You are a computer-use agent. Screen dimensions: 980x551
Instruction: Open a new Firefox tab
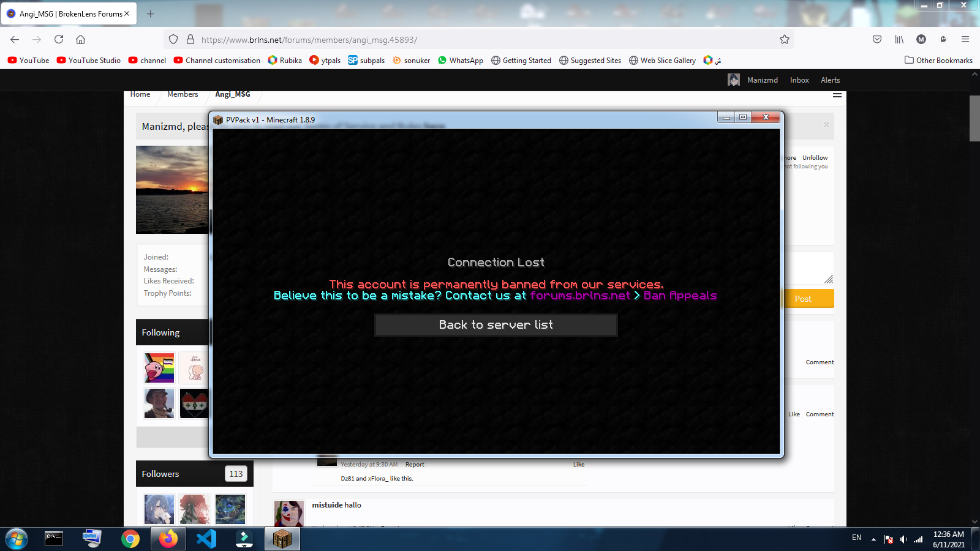(151, 13)
